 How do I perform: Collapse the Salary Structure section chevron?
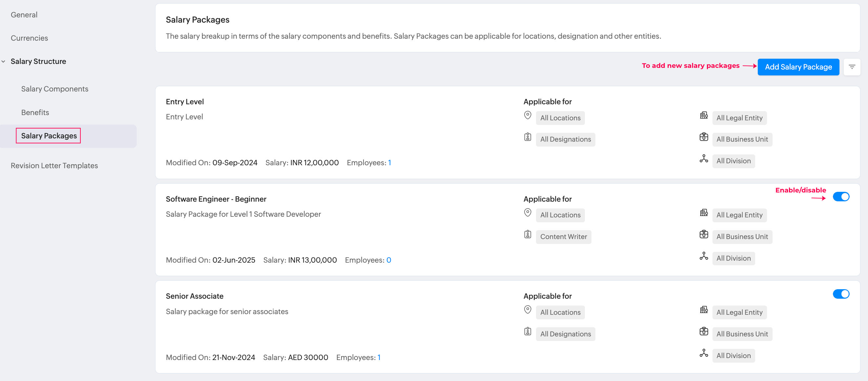coord(3,61)
